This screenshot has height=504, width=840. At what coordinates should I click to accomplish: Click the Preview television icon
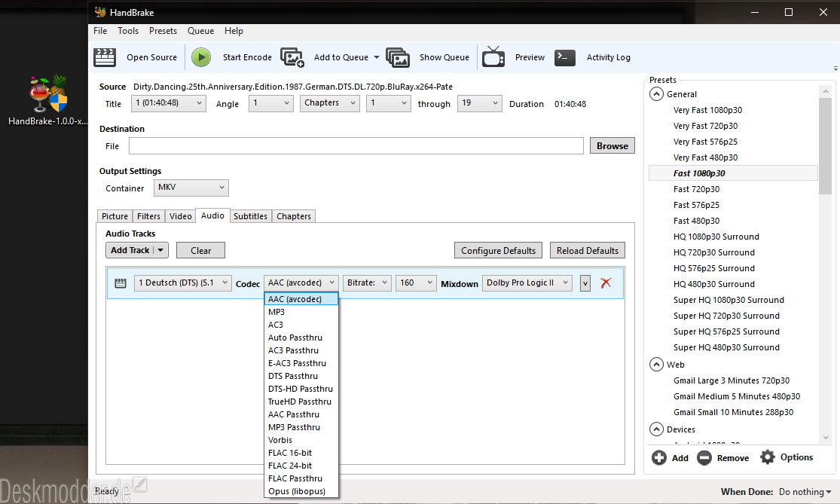pos(493,57)
